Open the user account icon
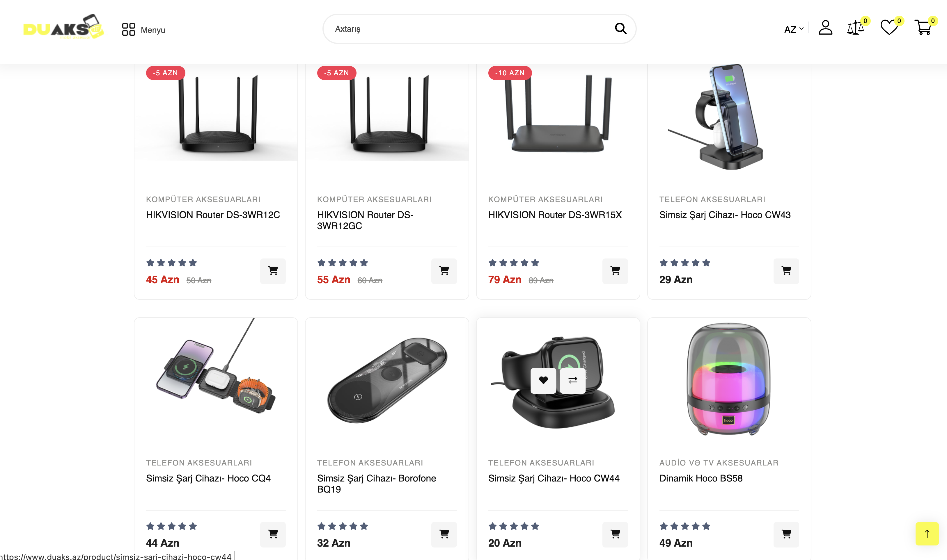The height and width of the screenshot is (560, 947). (x=825, y=28)
